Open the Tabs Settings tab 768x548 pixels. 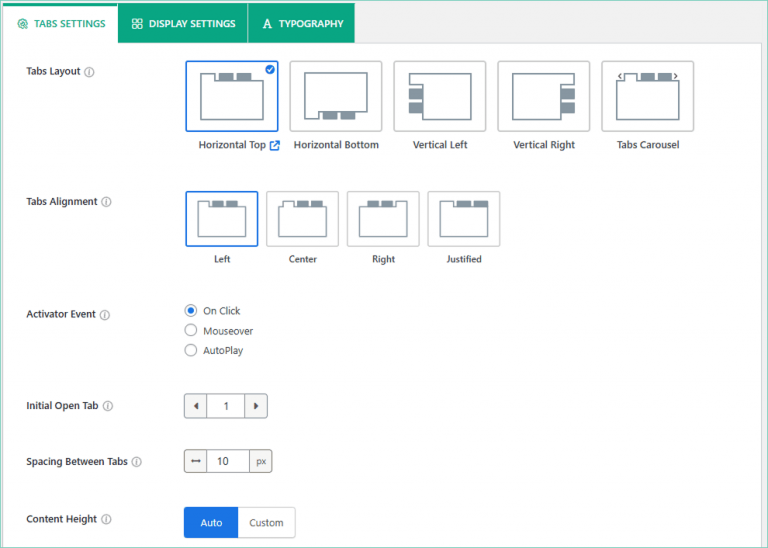(x=60, y=24)
